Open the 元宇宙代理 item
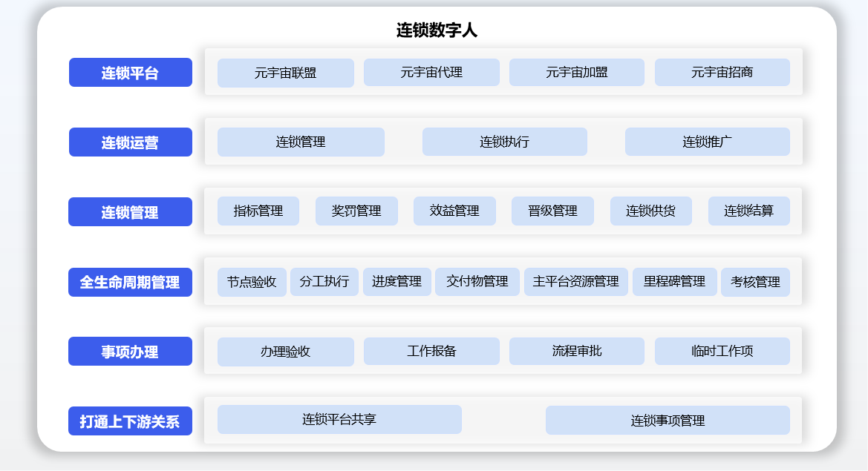868x471 pixels. click(431, 73)
